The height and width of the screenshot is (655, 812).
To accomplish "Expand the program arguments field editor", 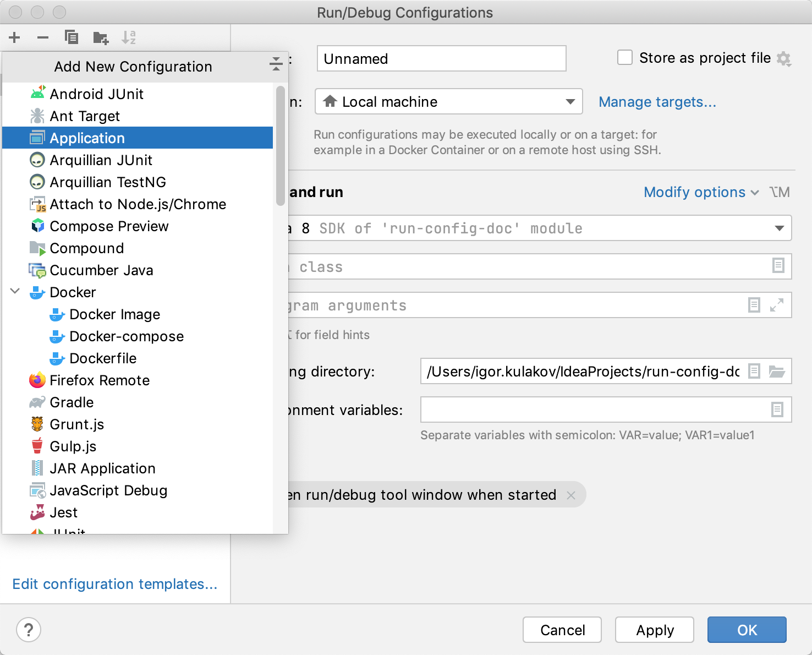I will pyautogui.click(x=776, y=305).
